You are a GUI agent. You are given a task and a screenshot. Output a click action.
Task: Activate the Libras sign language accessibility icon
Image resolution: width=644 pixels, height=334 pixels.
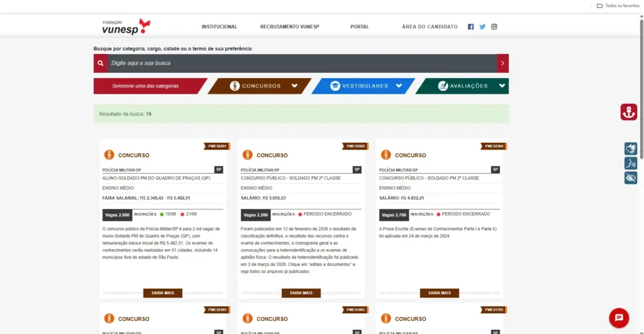point(630,148)
